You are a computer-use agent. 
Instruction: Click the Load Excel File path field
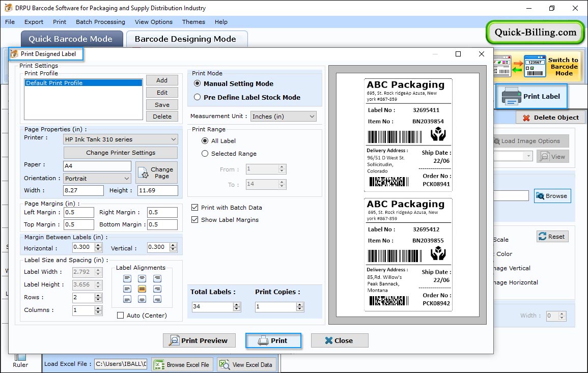pyautogui.click(x=120, y=364)
